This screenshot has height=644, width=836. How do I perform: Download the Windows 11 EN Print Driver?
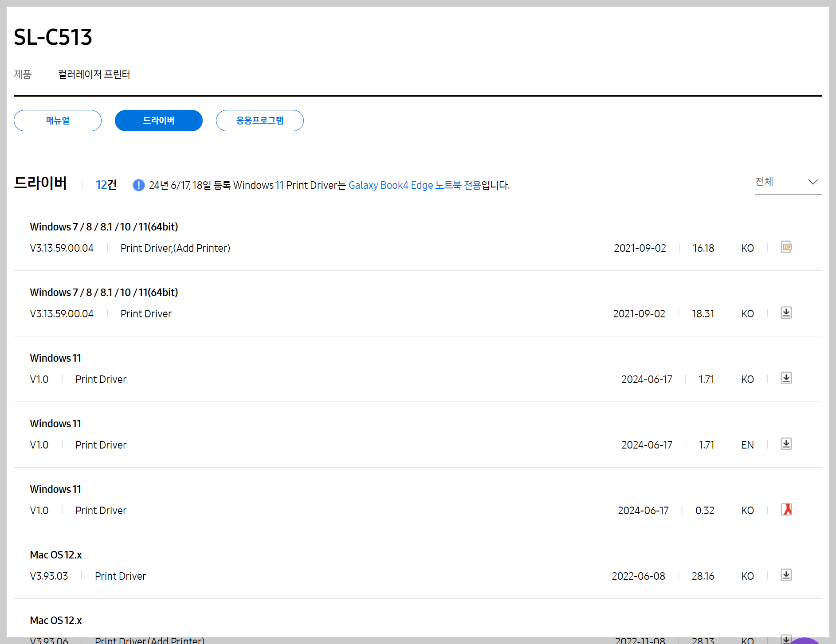pos(786,444)
